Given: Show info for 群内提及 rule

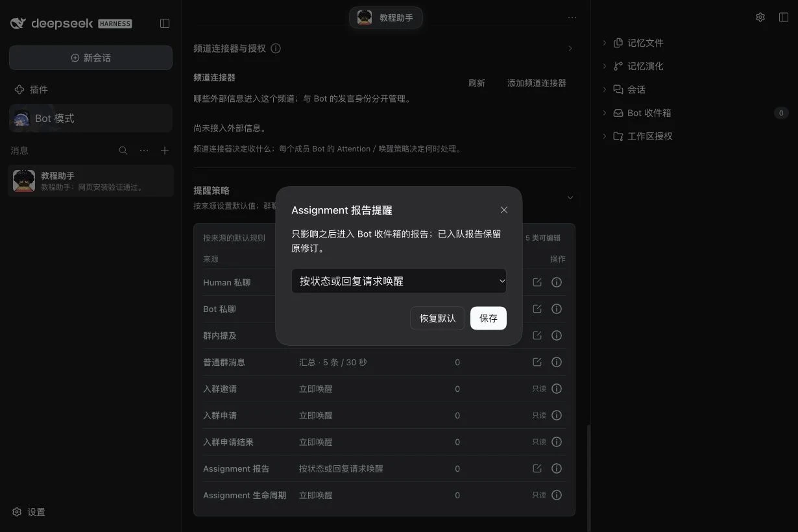Looking at the screenshot, I should click(557, 335).
